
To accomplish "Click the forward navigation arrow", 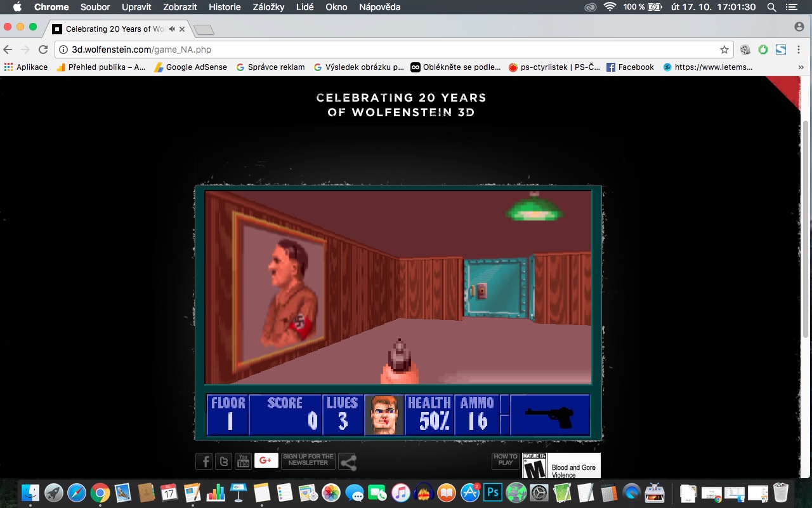I will tap(25, 50).
